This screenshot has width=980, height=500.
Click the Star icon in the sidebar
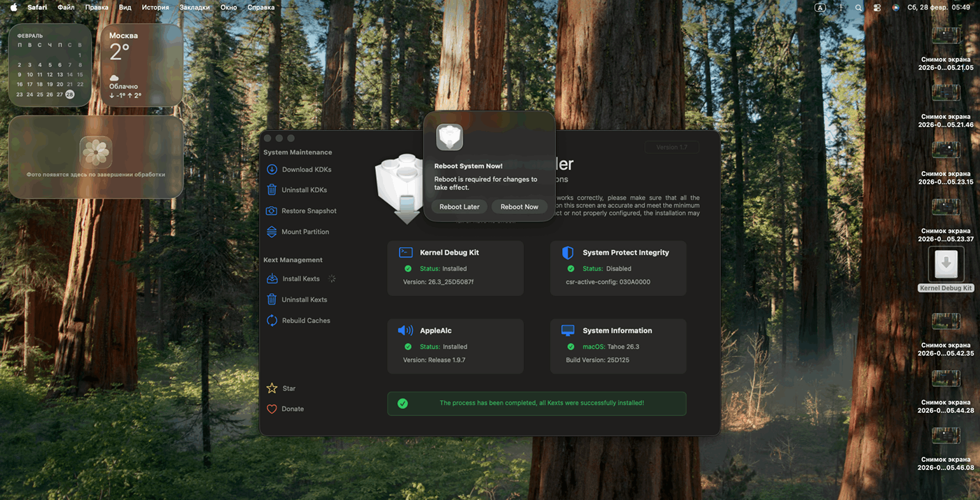pyautogui.click(x=272, y=388)
